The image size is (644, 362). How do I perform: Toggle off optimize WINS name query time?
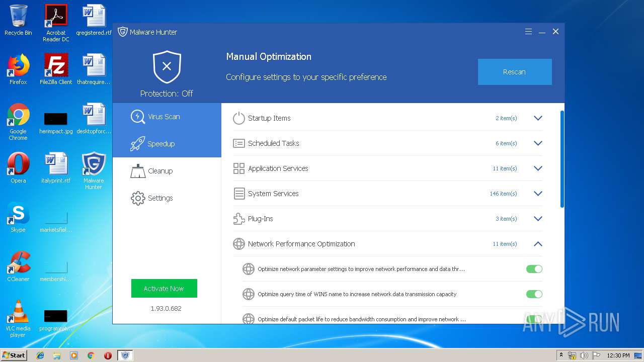point(534,294)
